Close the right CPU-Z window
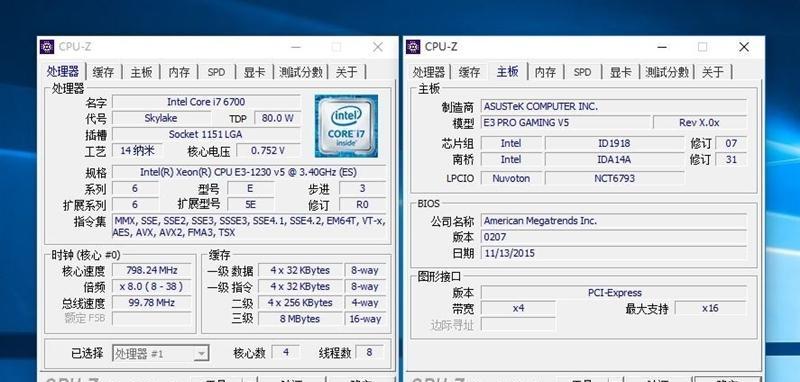This screenshot has height=382, width=800. point(744,47)
